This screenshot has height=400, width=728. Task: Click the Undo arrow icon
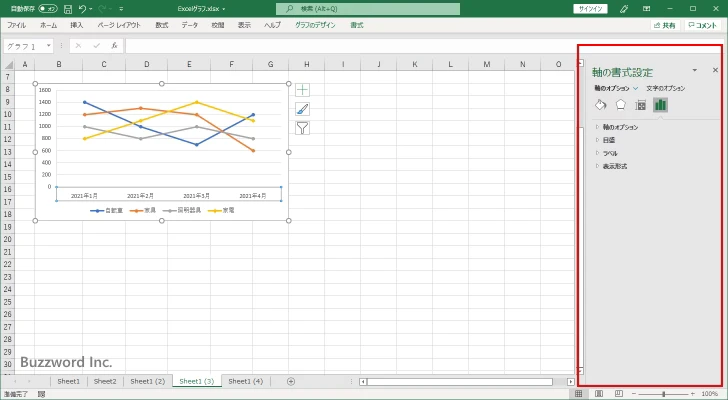pyautogui.click(x=82, y=9)
